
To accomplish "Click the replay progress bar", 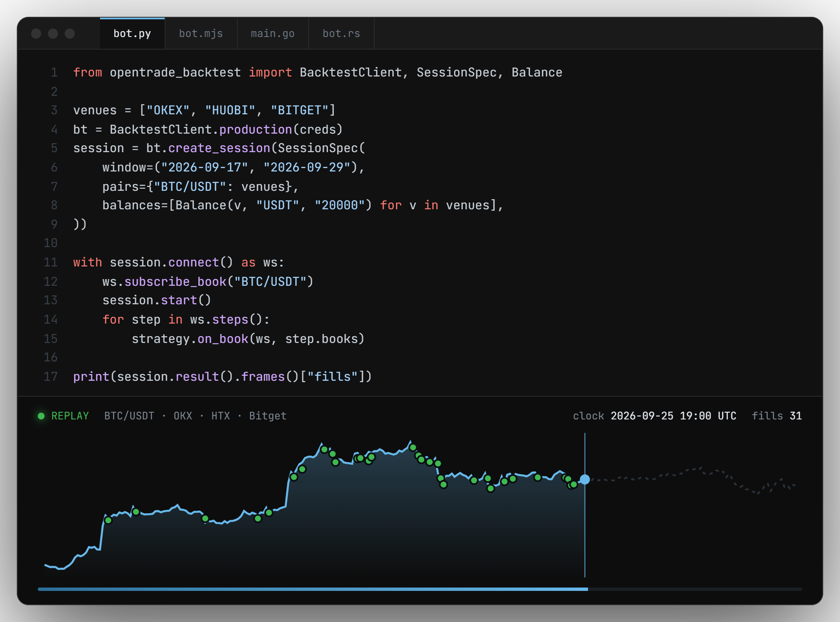I will click(420, 589).
